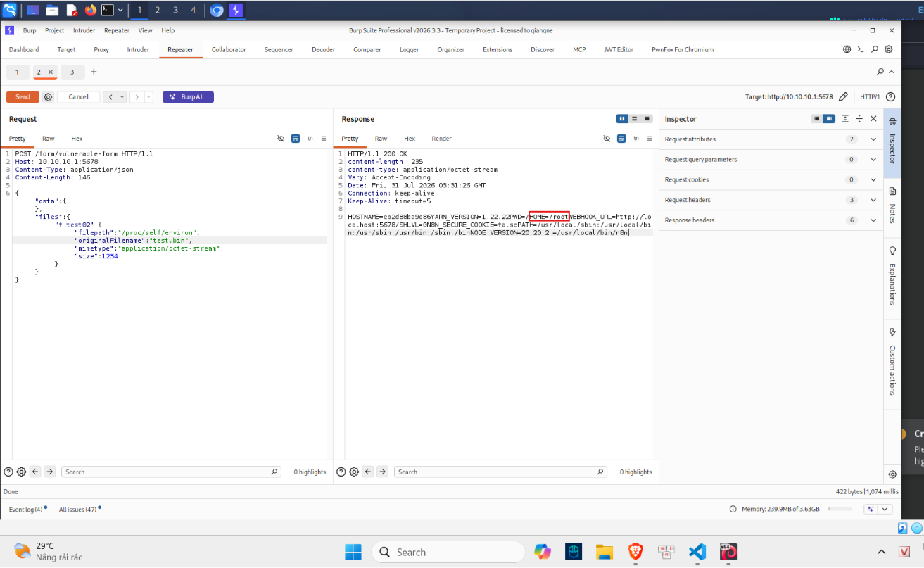Open Burp top search magnifier
924x568 pixels.
pyautogui.click(x=875, y=49)
